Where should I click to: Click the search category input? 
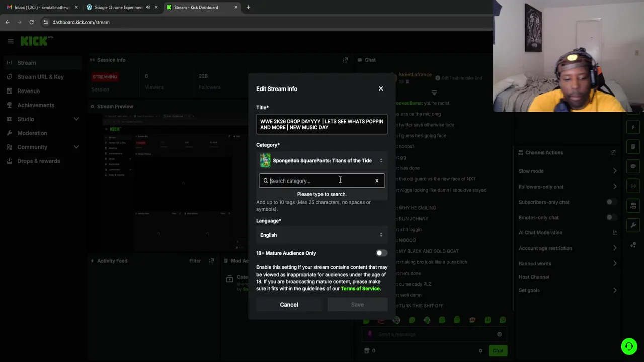click(321, 181)
